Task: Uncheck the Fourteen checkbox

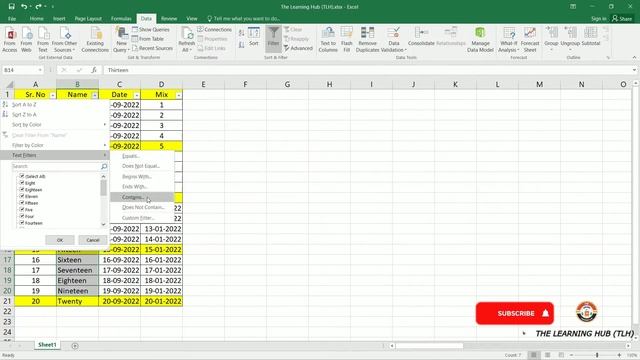Action: point(22,222)
